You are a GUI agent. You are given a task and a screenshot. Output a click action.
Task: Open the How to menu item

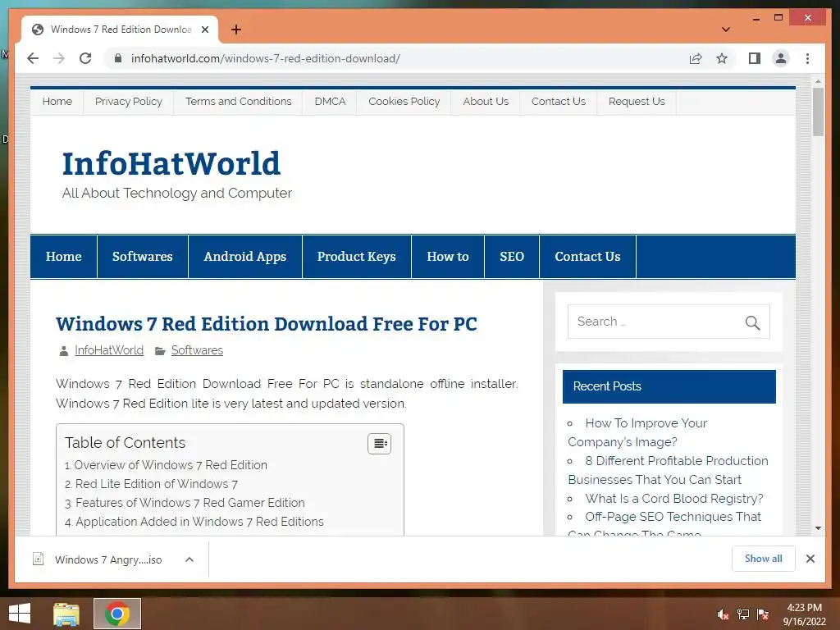tap(448, 257)
